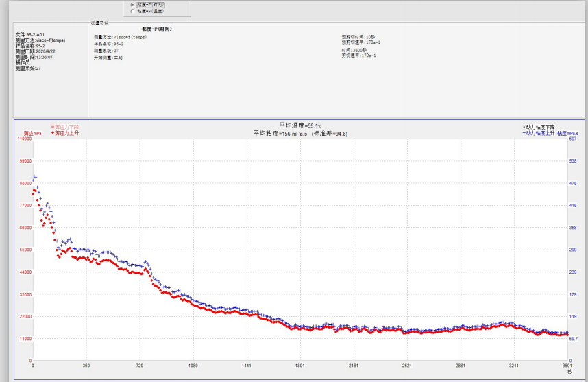Click the 剪应mPa left axis label
The image size is (588, 382).
[x=33, y=133]
